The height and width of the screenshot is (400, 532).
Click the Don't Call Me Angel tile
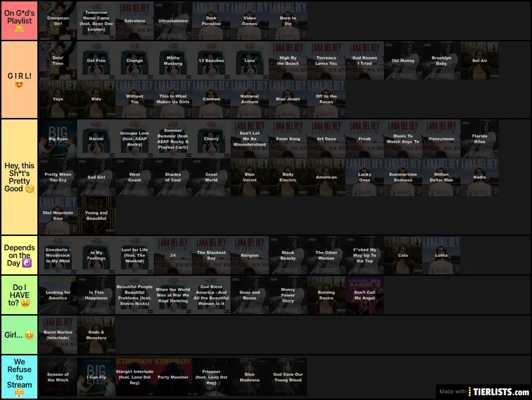365,295
